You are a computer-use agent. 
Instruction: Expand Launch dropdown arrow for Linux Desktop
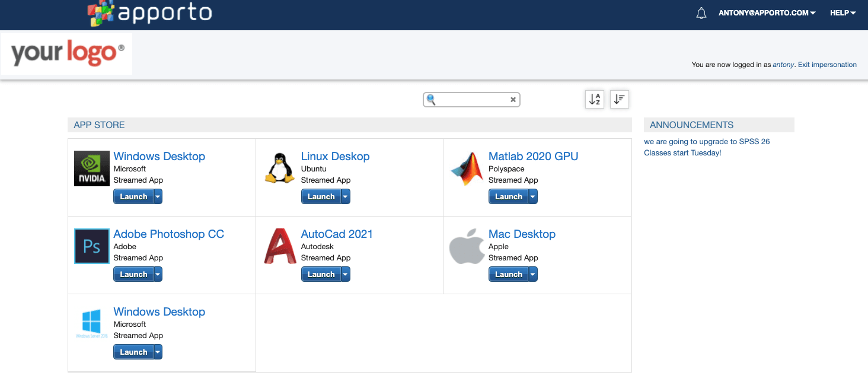pos(346,196)
